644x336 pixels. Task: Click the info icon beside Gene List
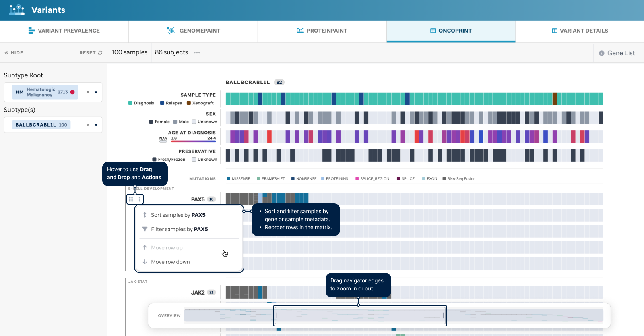pos(601,53)
